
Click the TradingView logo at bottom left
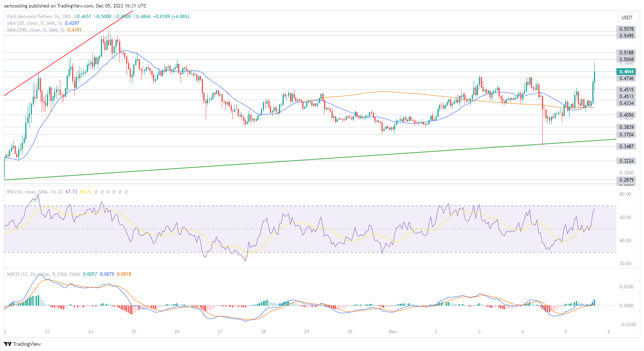(22, 344)
